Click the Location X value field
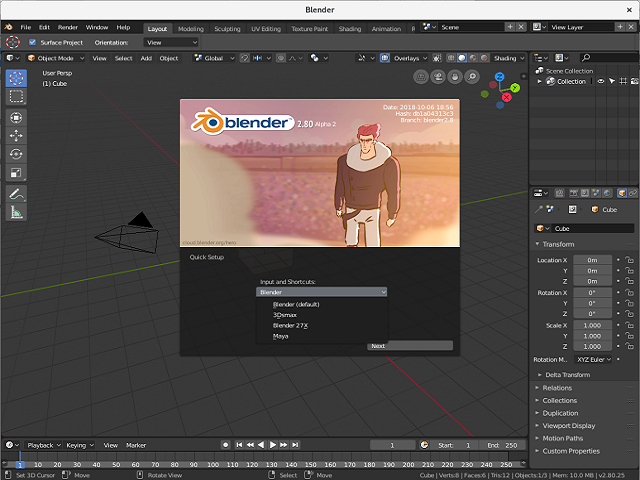Viewport: 640px width, 480px height. tap(592, 260)
